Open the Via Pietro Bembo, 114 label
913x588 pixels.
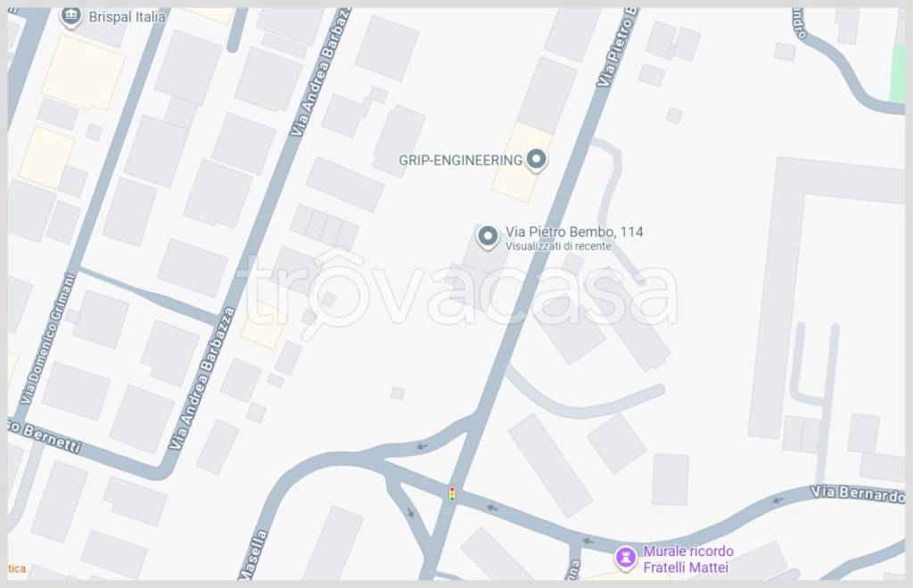coord(574,232)
